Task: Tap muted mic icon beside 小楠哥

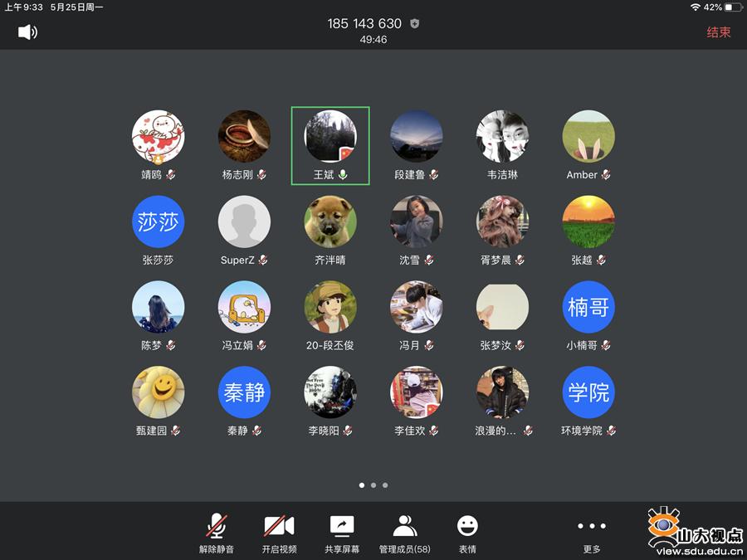Action: tap(606, 345)
